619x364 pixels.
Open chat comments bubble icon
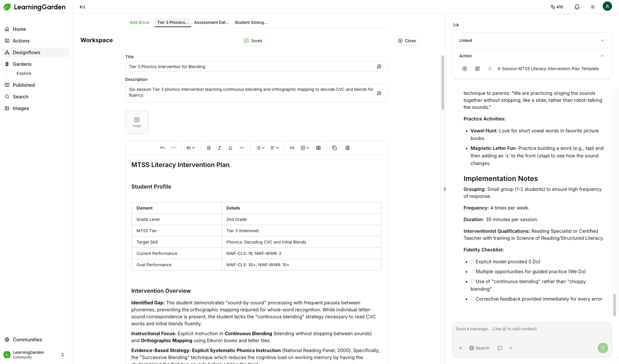500,348
